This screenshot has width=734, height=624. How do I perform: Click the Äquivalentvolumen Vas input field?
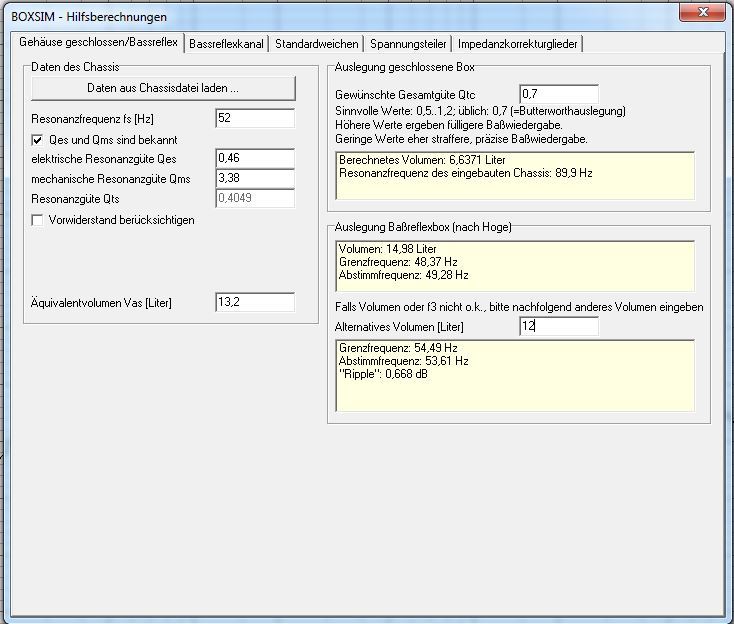pos(255,302)
